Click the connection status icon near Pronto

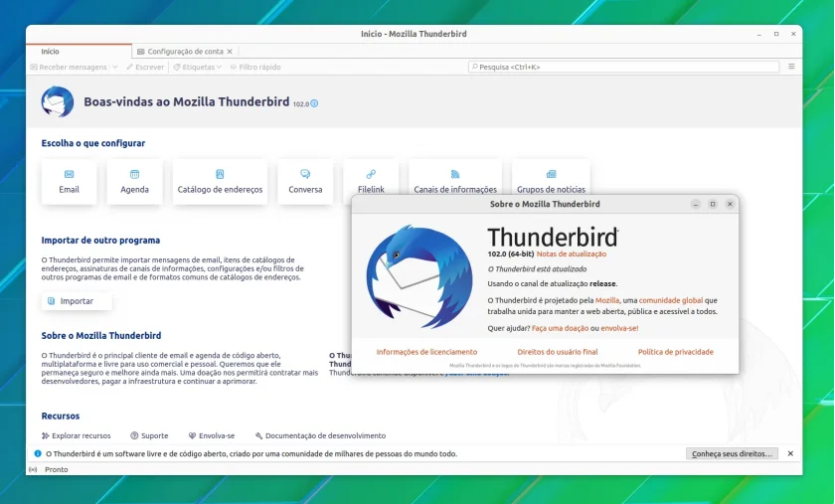coord(33,469)
